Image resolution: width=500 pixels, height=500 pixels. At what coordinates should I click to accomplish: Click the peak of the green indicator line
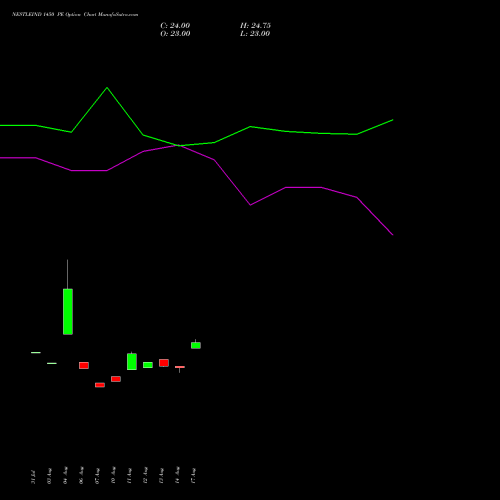(x=107, y=88)
